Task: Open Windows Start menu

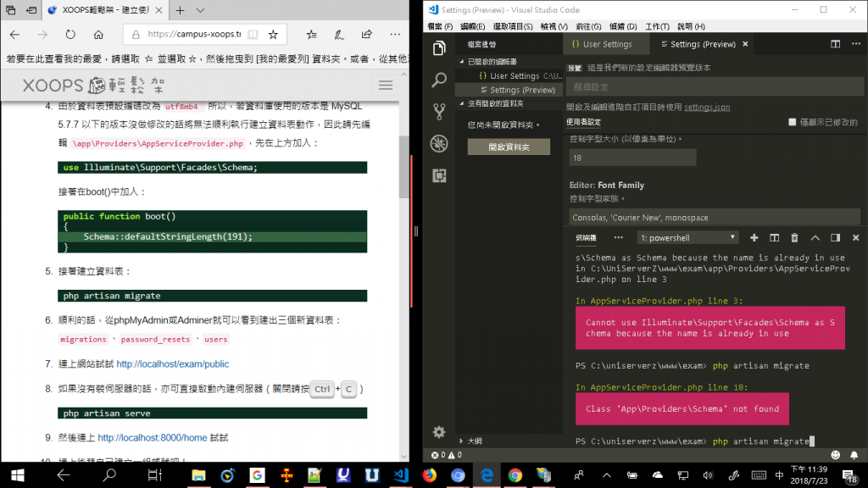Action: [x=17, y=475]
